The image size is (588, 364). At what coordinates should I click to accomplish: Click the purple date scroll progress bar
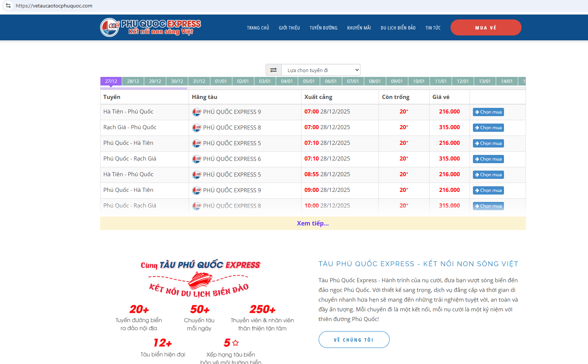point(144,88)
